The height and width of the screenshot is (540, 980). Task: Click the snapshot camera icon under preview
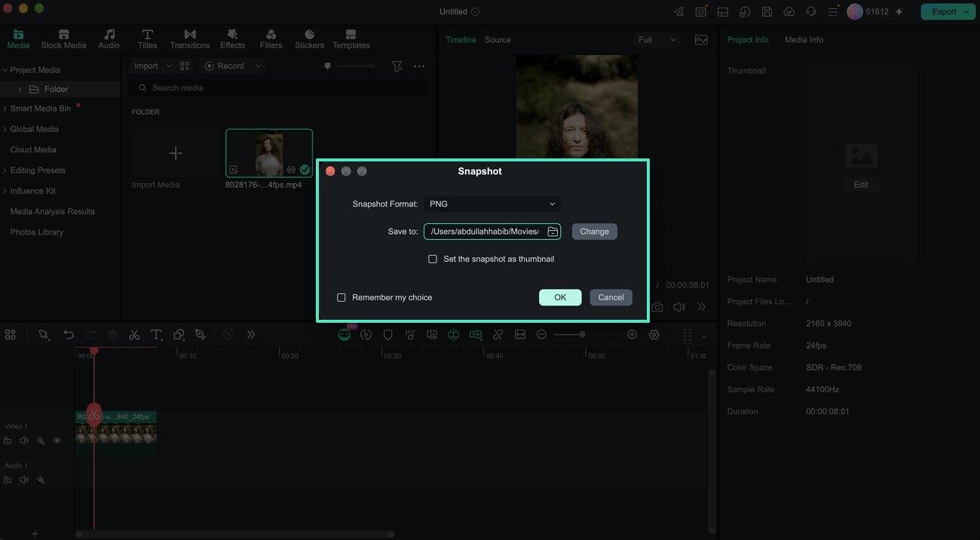[x=657, y=307]
